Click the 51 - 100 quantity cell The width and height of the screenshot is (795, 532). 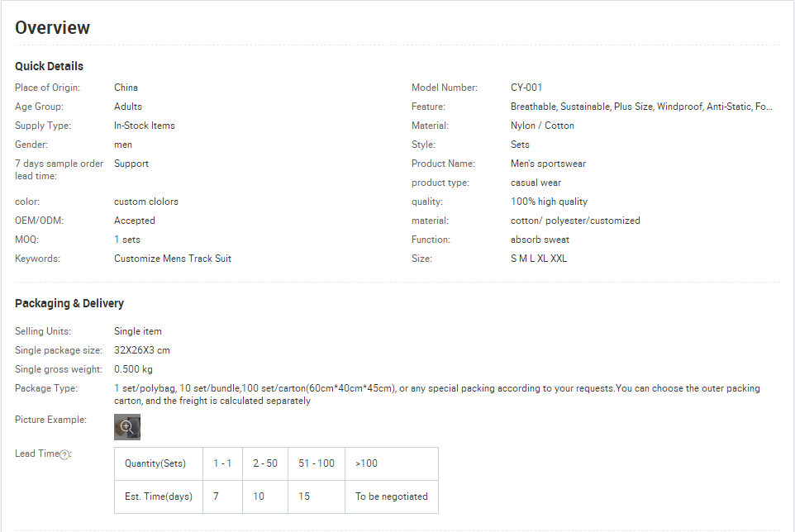(x=317, y=463)
